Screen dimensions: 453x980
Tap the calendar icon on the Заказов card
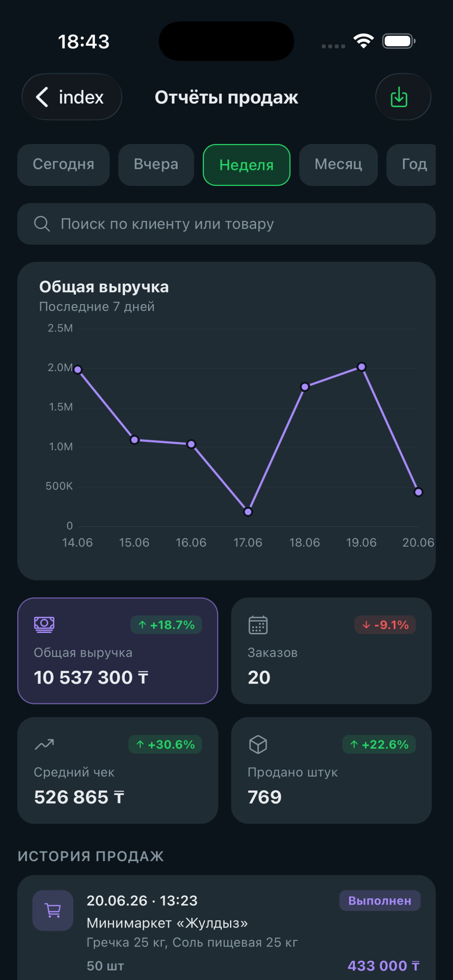pyautogui.click(x=258, y=625)
